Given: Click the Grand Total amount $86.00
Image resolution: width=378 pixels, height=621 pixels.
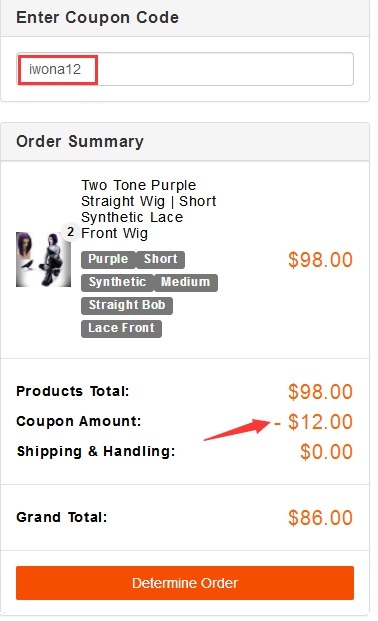Looking at the screenshot, I should 320,518.
